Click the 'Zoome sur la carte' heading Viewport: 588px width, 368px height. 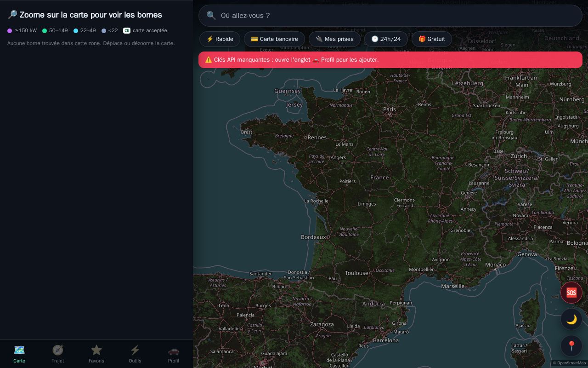click(x=85, y=15)
